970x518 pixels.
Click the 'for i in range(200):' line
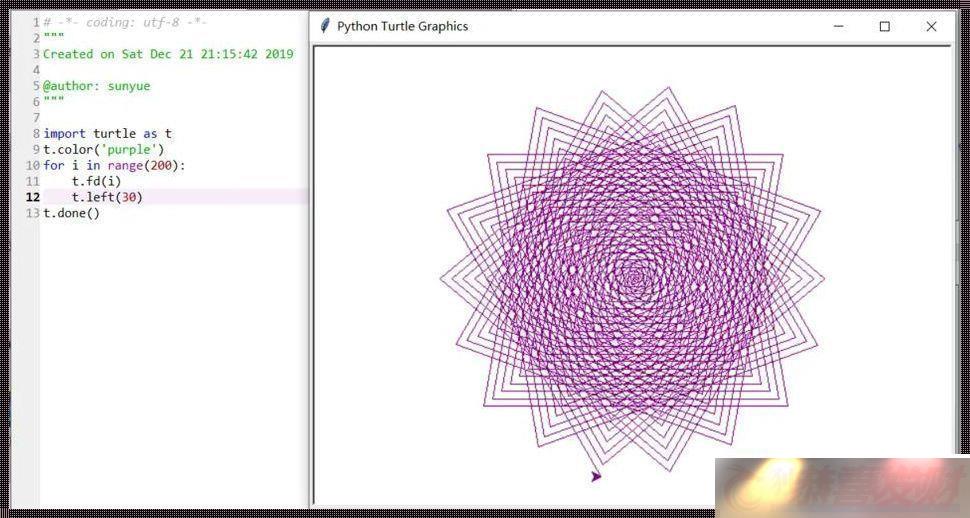point(114,166)
